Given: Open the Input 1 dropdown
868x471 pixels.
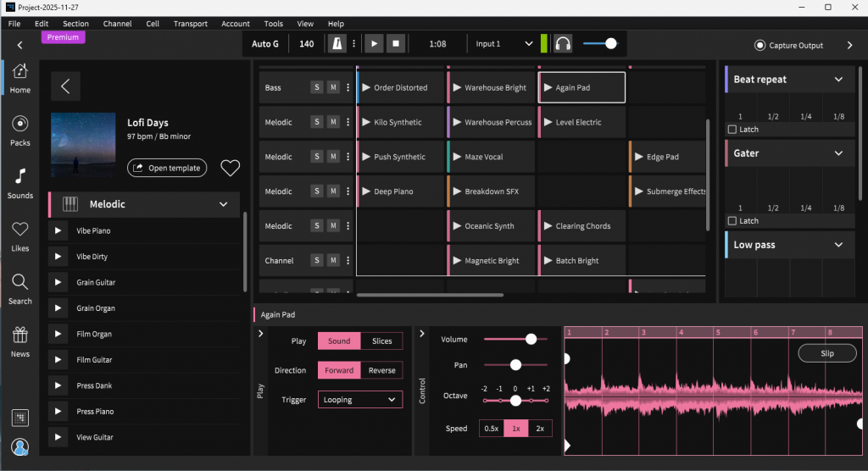Looking at the screenshot, I should [504, 44].
